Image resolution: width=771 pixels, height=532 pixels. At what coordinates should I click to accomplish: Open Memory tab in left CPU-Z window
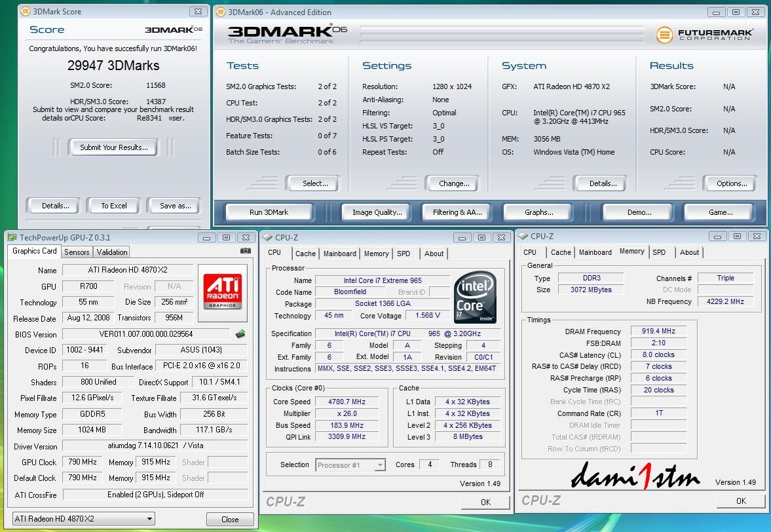[x=376, y=253]
